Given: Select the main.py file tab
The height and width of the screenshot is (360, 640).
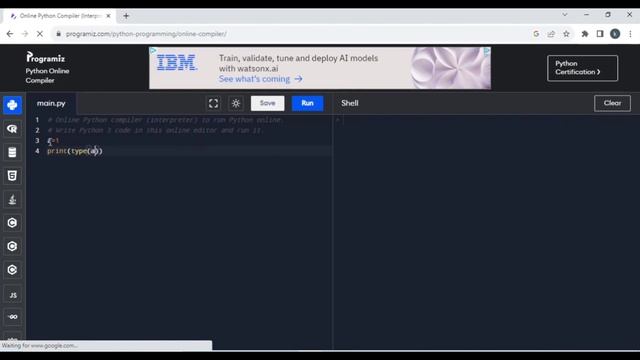Looking at the screenshot, I should [51, 103].
